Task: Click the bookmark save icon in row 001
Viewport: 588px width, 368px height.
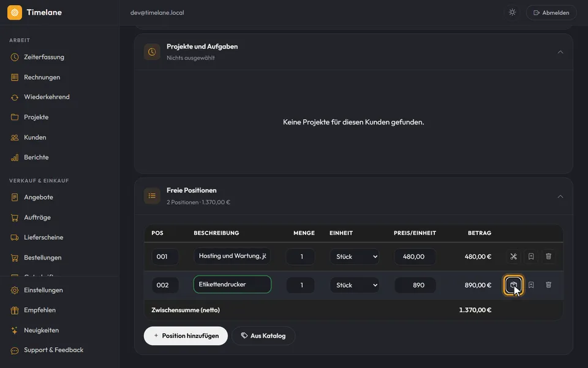Action: (x=531, y=256)
